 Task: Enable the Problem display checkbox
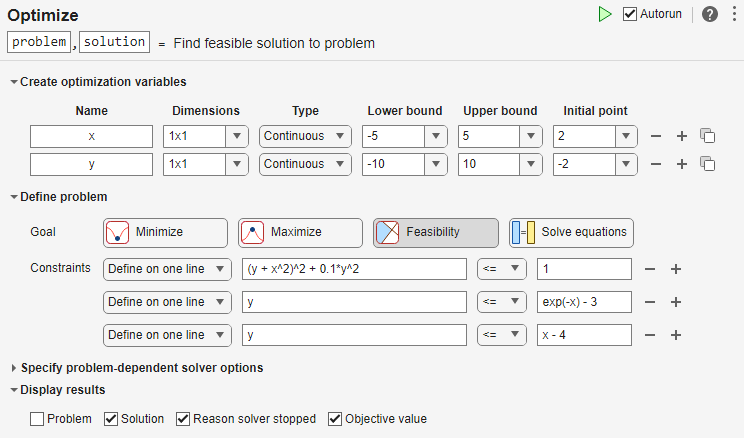pyautogui.click(x=37, y=419)
